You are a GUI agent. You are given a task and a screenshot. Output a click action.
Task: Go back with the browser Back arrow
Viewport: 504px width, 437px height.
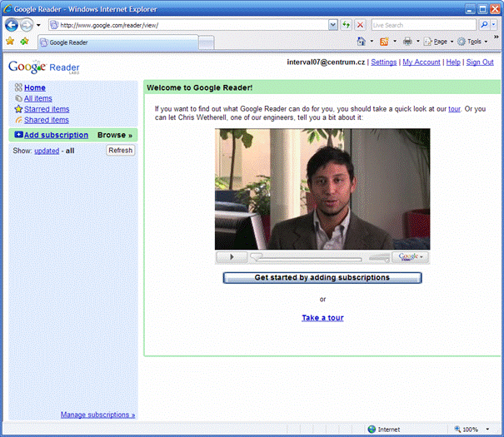click(x=12, y=25)
